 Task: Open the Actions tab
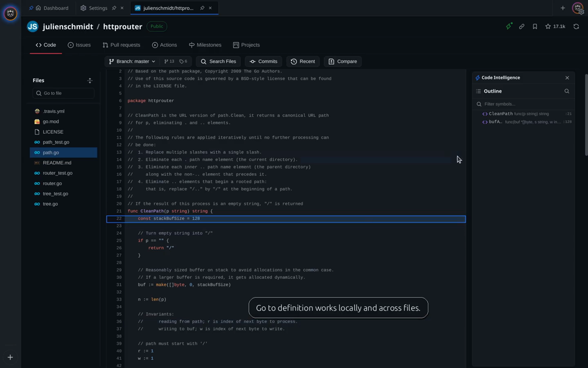pos(164,45)
